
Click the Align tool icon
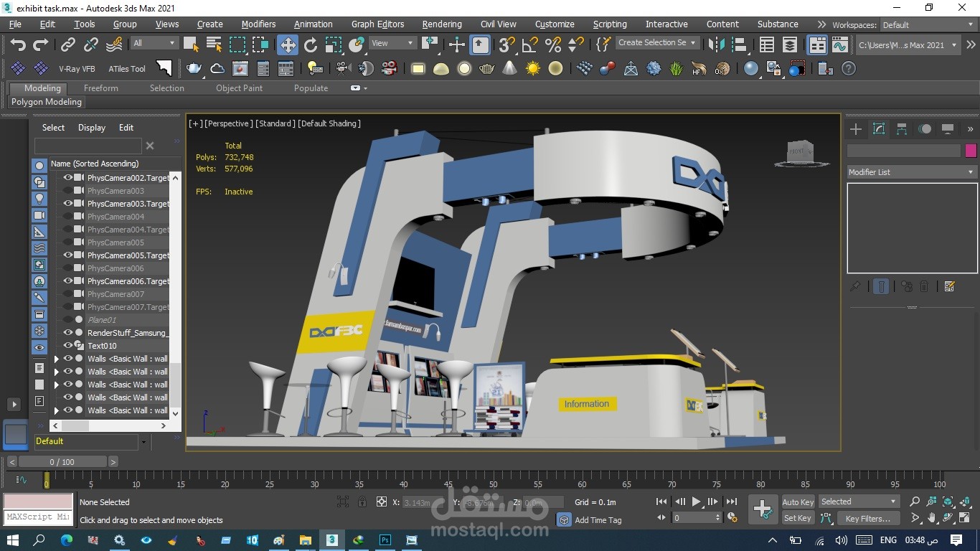pos(740,44)
